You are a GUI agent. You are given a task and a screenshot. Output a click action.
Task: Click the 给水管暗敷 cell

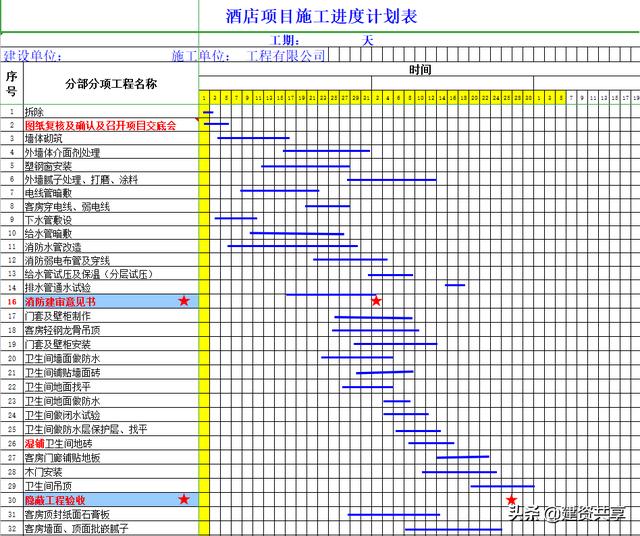click(111, 233)
